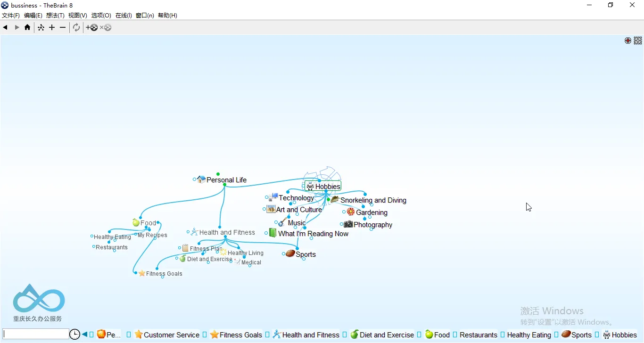Screen dimensions: 644x343
Task: Click the add brain (+) toolbar icon
Action: pyautogui.click(x=92, y=27)
